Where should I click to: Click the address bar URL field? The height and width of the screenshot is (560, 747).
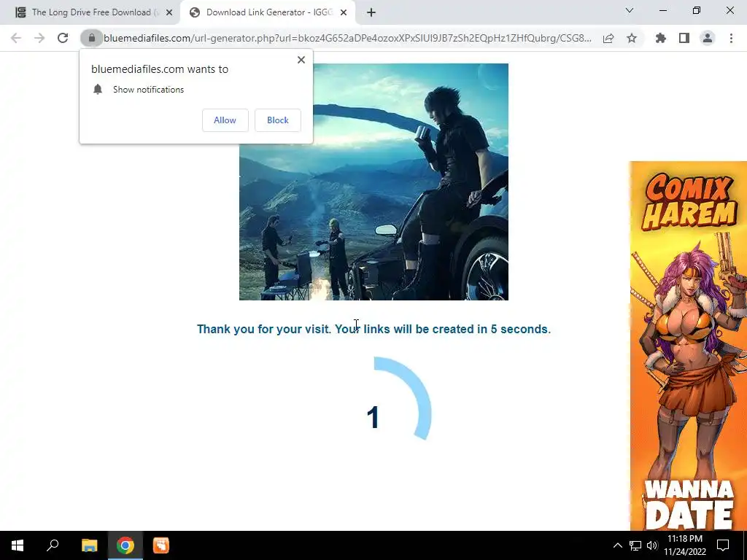(347, 38)
